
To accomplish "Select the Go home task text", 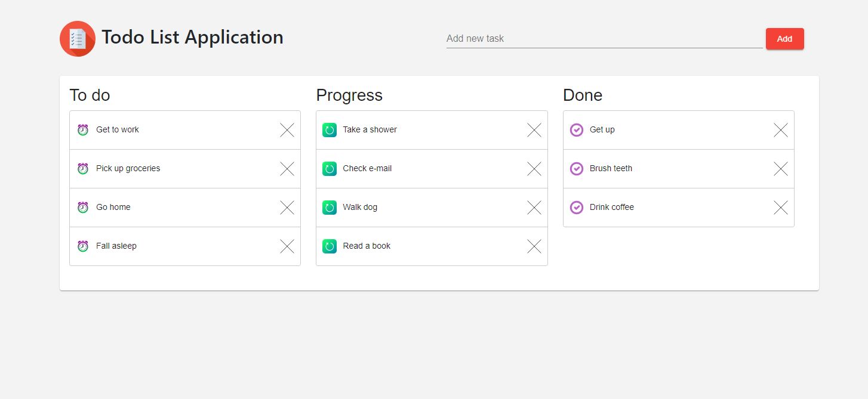I will tap(113, 207).
